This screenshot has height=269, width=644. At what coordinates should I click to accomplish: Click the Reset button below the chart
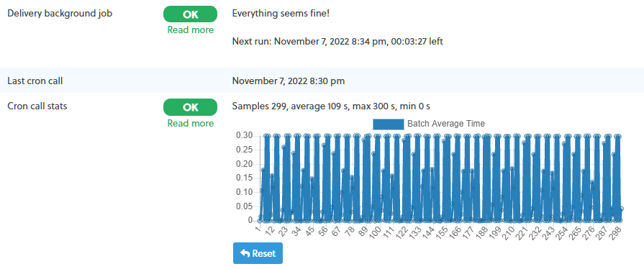pyautogui.click(x=258, y=253)
